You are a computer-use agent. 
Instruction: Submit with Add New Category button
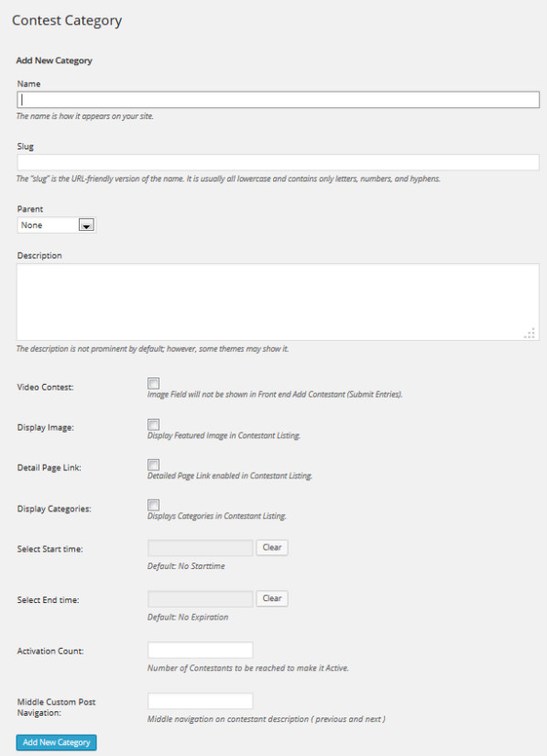pyautogui.click(x=57, y=742)
